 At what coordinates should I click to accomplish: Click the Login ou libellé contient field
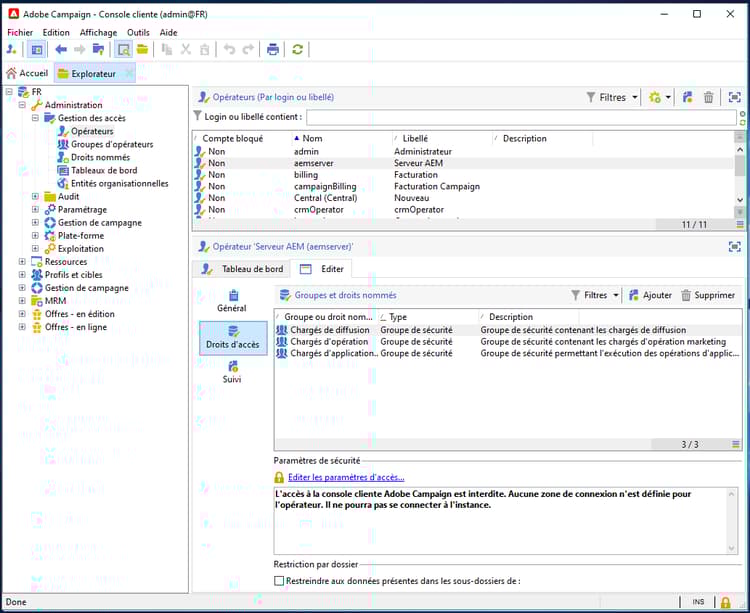pos(520,117)
